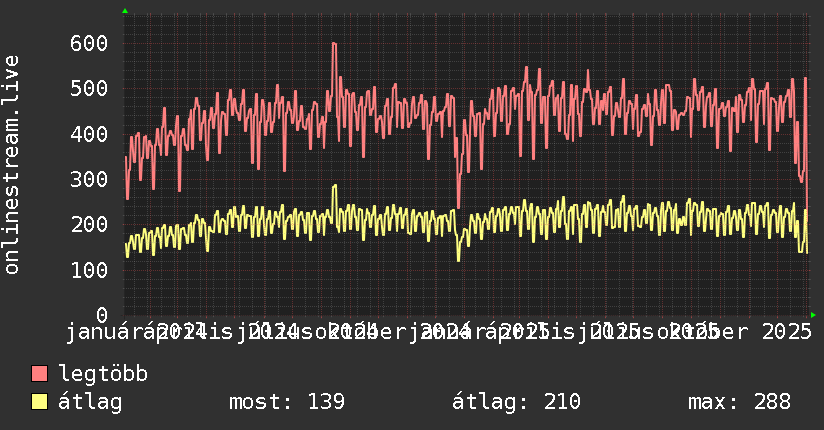
Task: Click the yellow line's tallest peak near 288
Action: pyautogui.click(x=335, y=186)
